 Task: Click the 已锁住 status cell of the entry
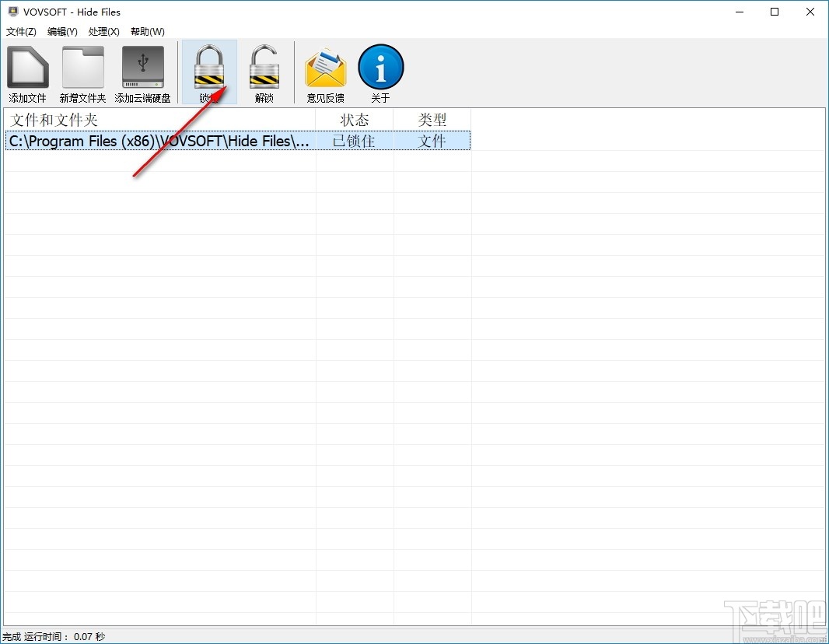coord(355,141)
